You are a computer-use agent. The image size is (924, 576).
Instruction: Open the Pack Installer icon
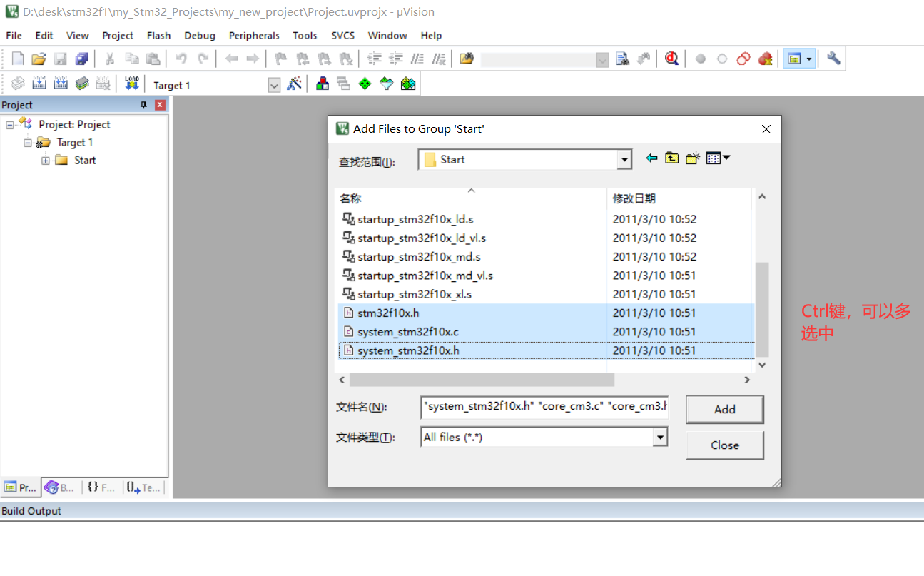coord(408,84)
